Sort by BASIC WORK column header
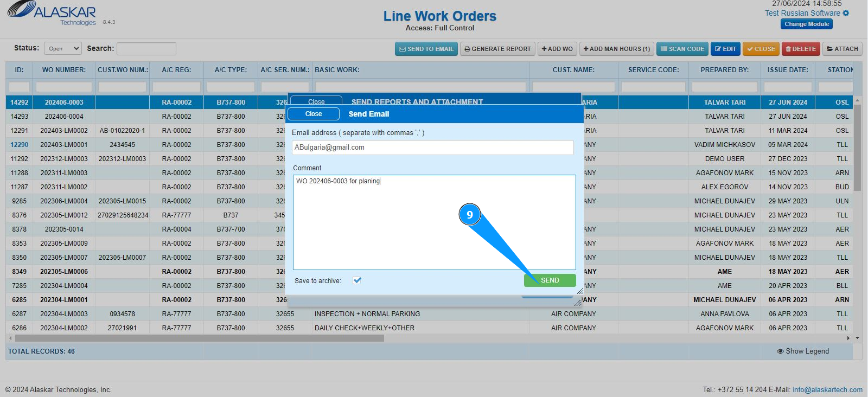This screenshot has height=397, width=868. tap(420, 70)
